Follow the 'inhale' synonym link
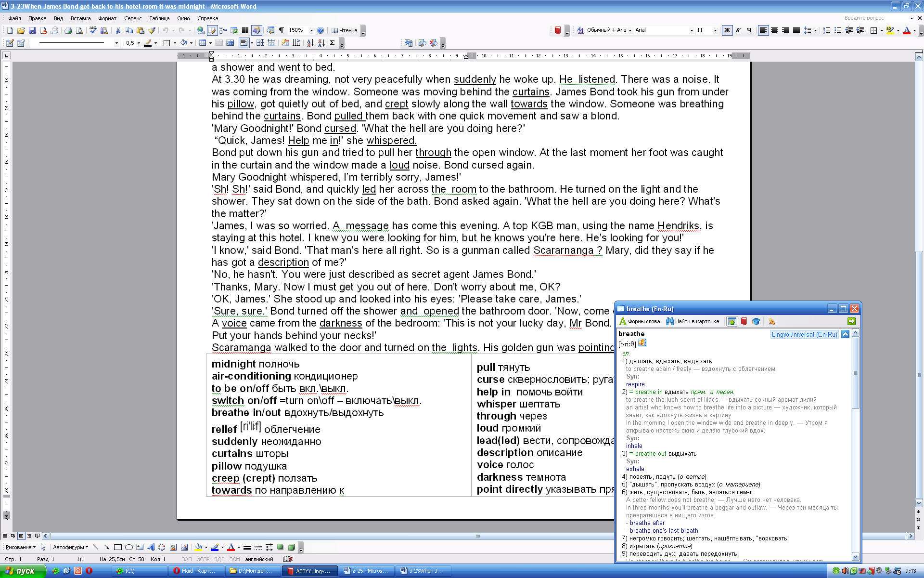 coord(634,446)
